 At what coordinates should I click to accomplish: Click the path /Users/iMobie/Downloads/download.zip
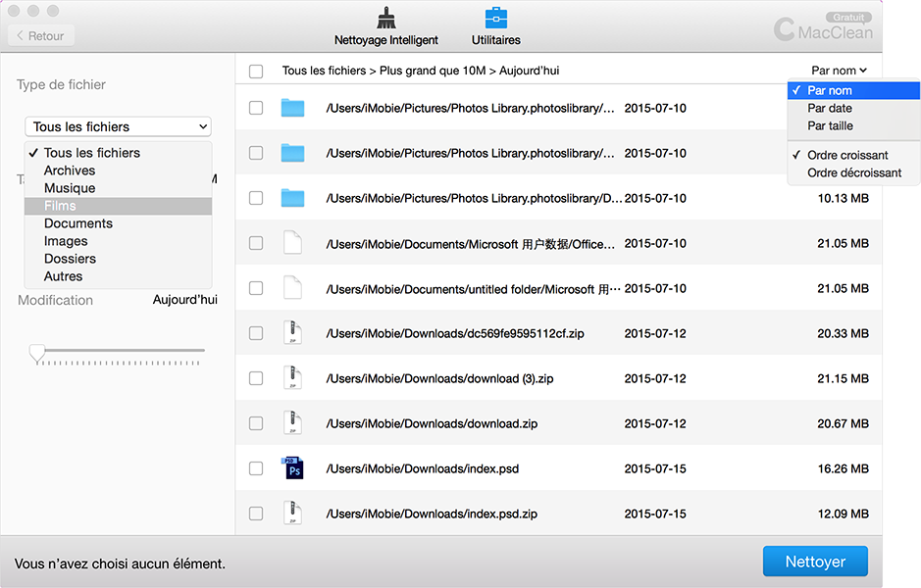(432, 423)
